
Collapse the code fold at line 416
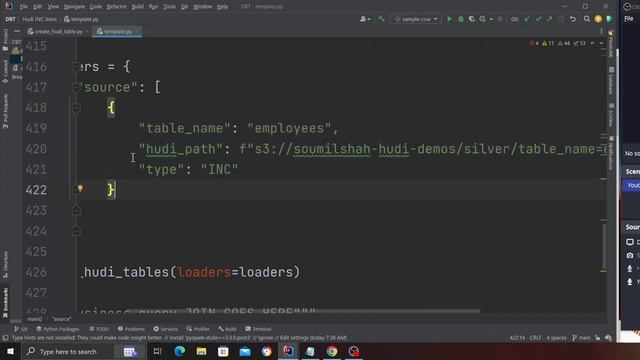[76, 67]
